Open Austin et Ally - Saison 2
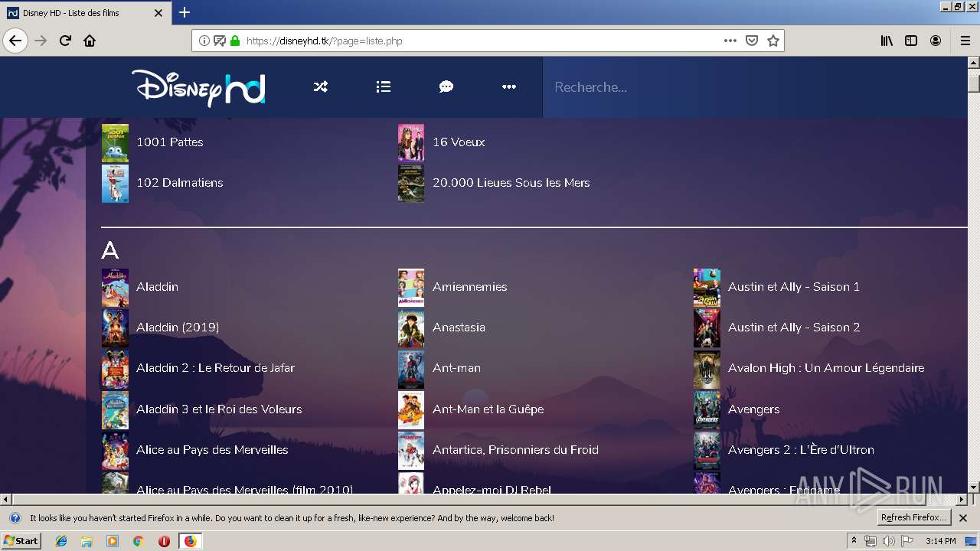The width and height of the screenshot is (980, 551). tap(794, 327)
